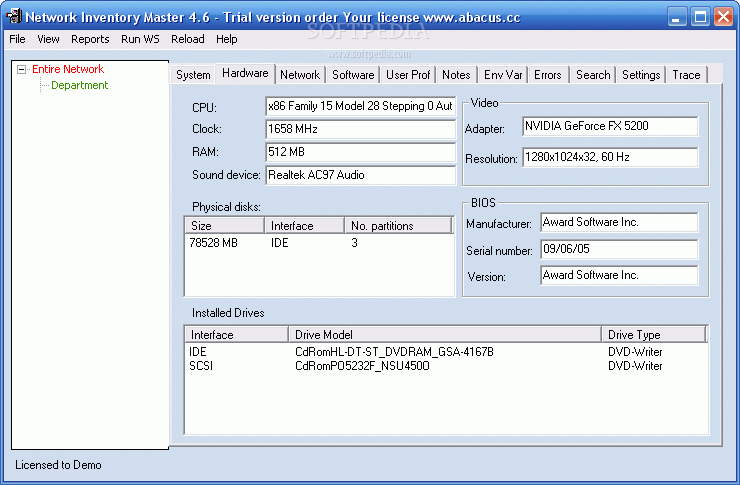
Task: Close the Network Inventory Master window
Action: coord(723,17)
